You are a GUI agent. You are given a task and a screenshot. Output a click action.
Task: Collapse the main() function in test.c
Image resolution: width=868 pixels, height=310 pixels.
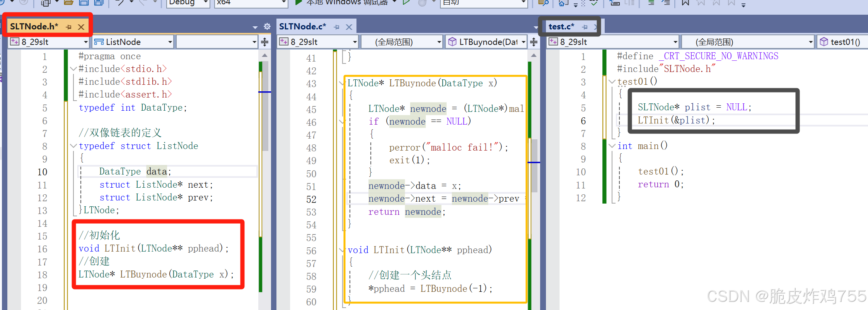tap(612, 146)
